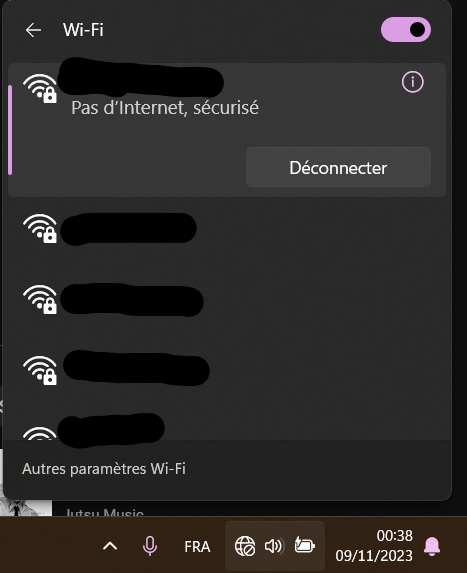Screen dimensions: 467x573
Task: Click the microphone icon in taskbar
Action: pos(150,546)
